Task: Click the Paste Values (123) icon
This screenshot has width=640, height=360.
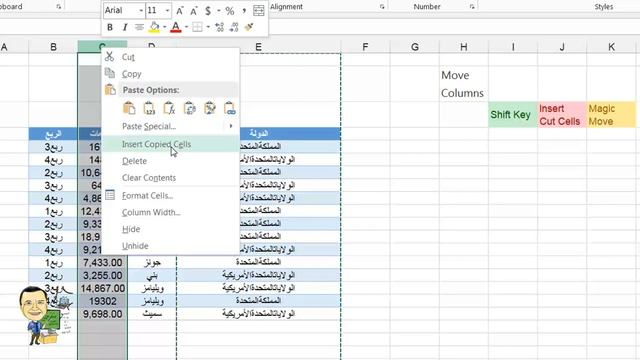Action: tap(149, 108)
